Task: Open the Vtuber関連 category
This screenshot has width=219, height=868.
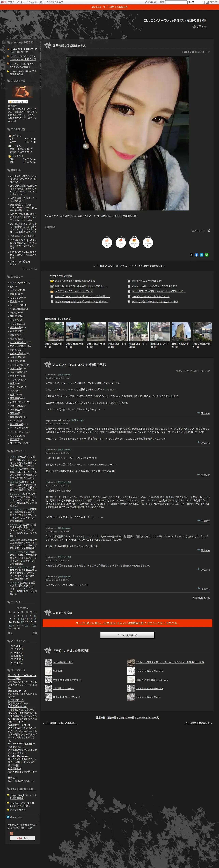Action: 16,309
